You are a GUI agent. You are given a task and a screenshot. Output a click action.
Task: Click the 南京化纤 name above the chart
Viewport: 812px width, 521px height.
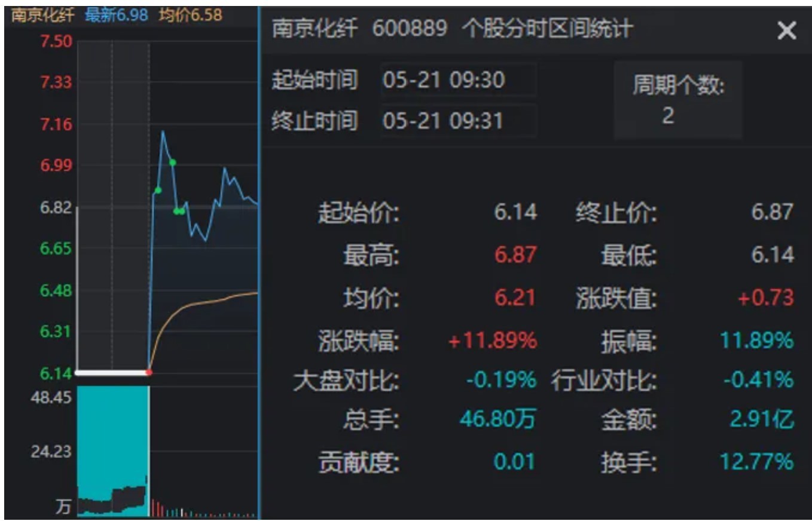[x=43, y=15]
